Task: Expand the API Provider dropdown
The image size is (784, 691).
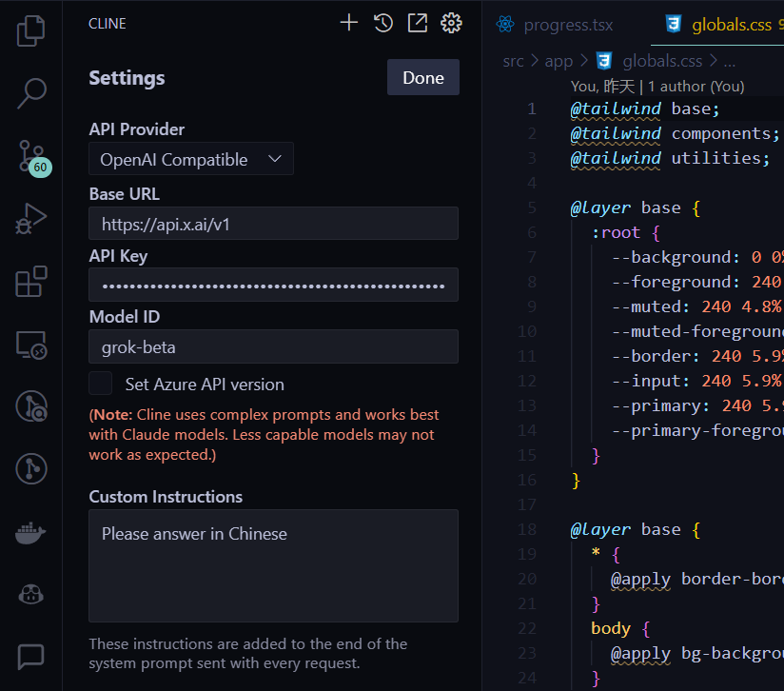Action: point(191,159)
